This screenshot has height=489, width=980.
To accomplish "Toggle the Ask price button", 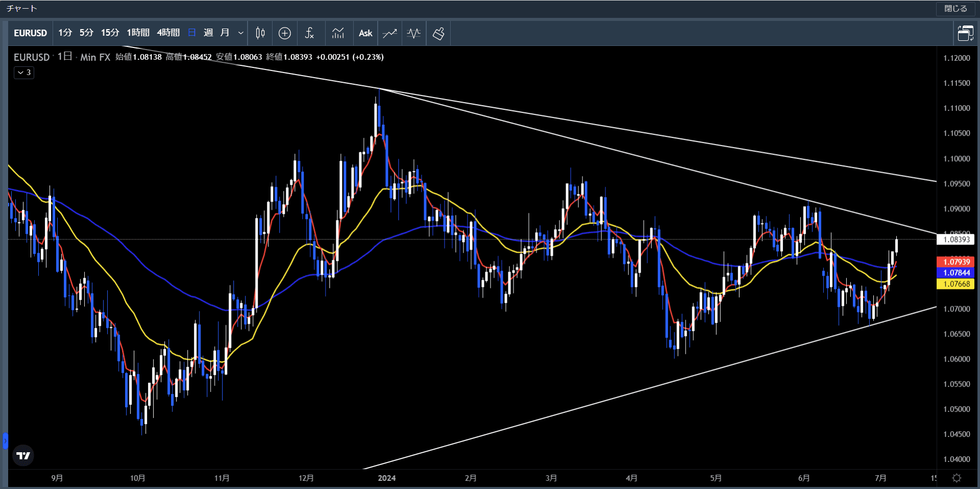I will tap(365, 33).
